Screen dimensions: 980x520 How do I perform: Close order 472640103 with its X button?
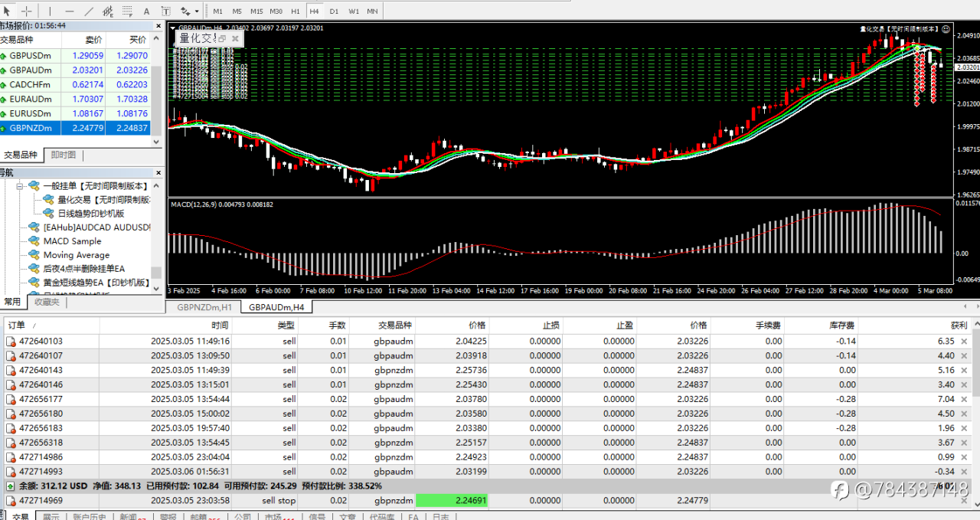[964, 342]
